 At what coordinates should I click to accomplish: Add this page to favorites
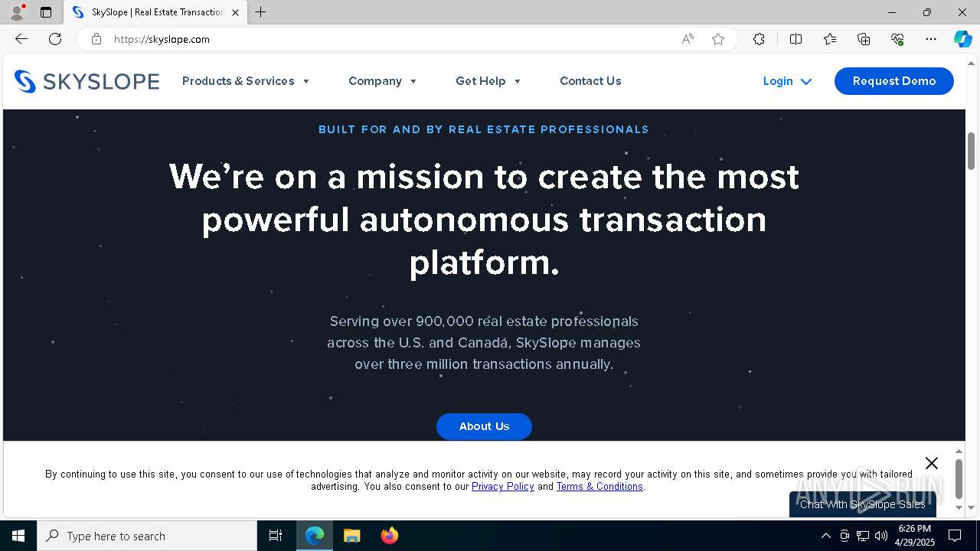[718, 39]
